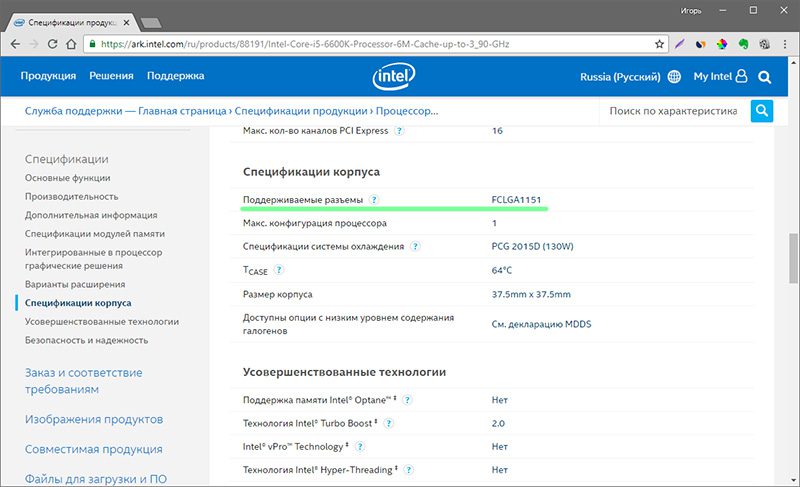Open the Поддержка menu
Image resolution: width=800 pixels, height=487 pixels.
coord(176,76)
